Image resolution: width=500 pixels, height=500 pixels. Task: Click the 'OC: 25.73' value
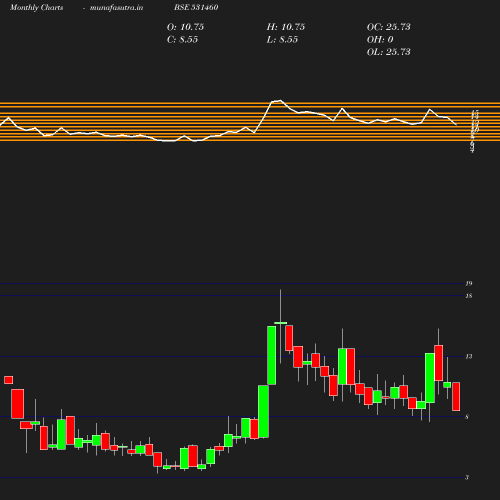pyautogui.click(x=389, y=27)
